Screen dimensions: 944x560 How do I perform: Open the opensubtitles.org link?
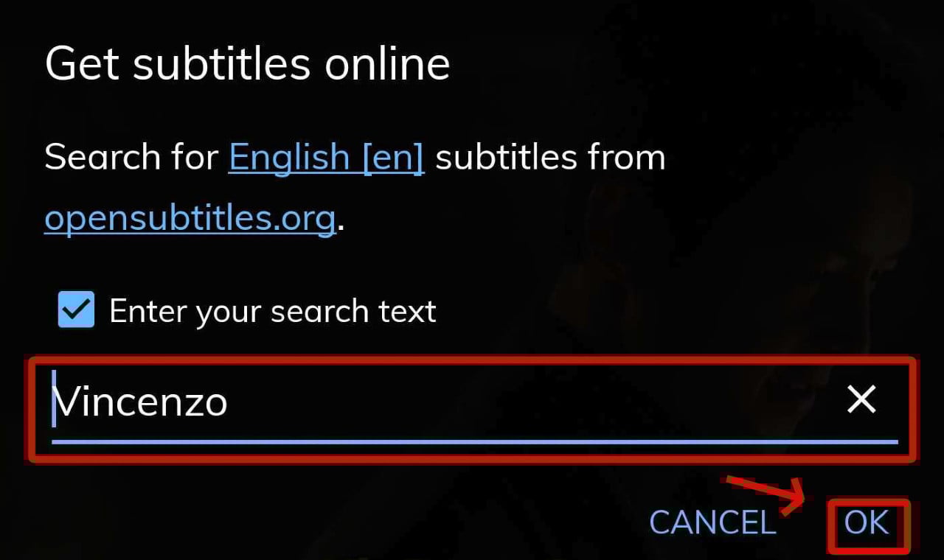point(190,219)
